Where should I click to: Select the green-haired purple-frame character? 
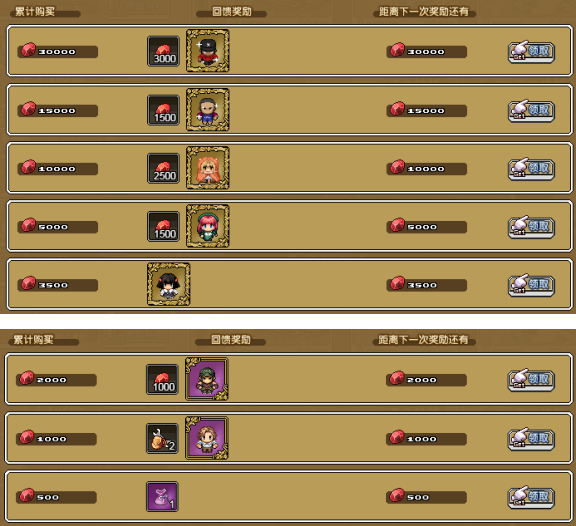pyautogui.click(x=206, y=379)
